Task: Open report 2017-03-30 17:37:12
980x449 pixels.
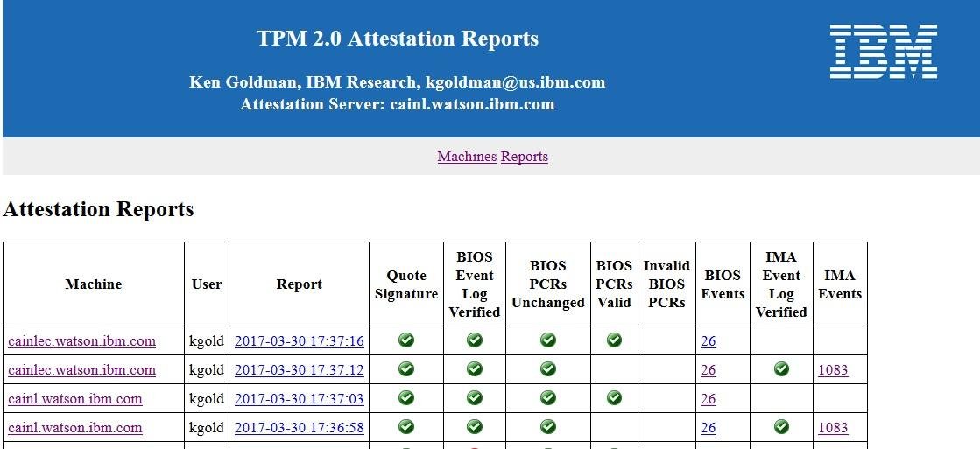Action: (299, 370)
